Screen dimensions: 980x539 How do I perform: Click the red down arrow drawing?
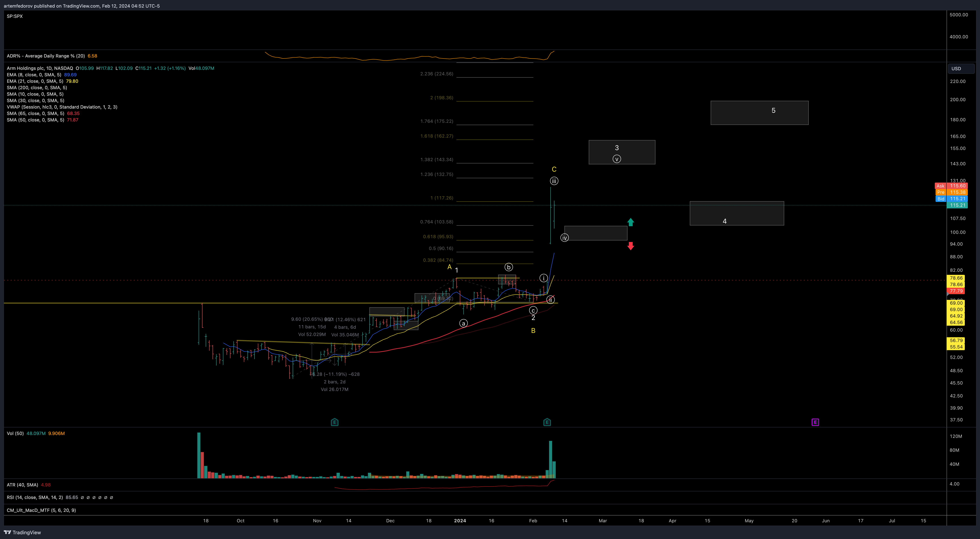631,246
